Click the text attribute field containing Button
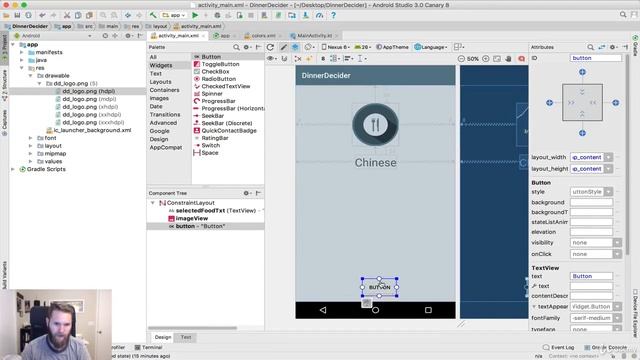This screenshot has width=640, height=360. pyautogui.click(x=591, y=276)
